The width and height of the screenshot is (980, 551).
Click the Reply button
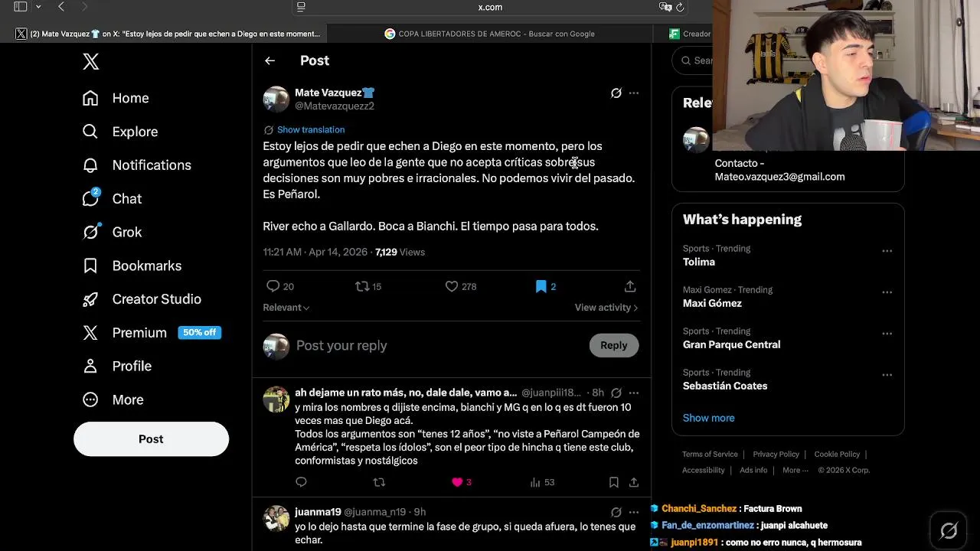coord(614,346)
